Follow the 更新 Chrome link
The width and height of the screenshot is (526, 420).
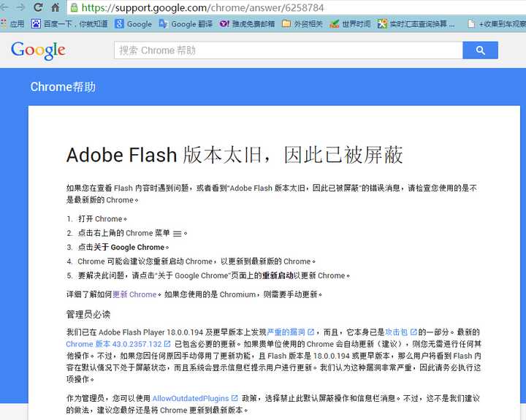coord(134,294)
